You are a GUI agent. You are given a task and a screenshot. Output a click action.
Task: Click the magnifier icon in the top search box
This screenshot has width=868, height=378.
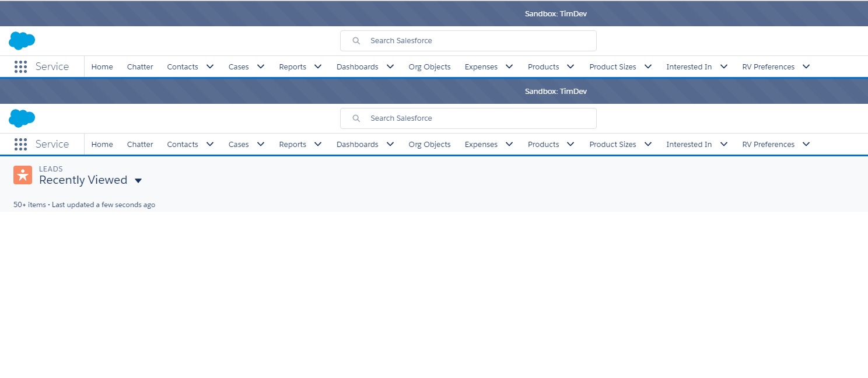pyautogui.click(x=356, y=41)
